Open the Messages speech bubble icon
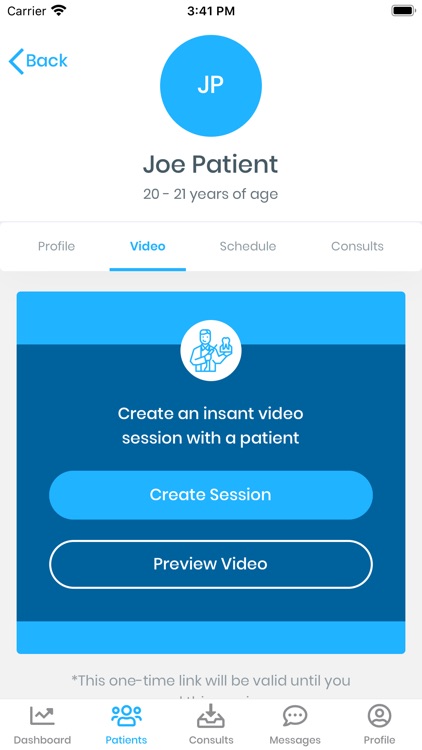 click(x=295, y=716)
